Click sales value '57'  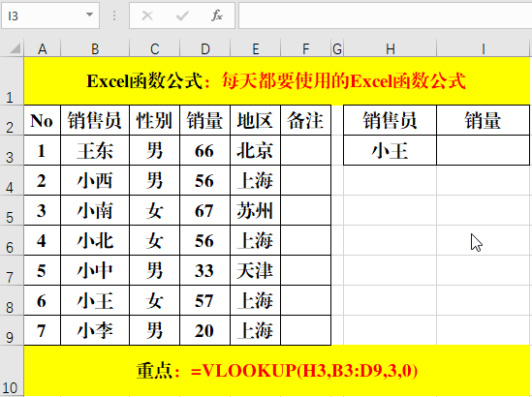pos(204,300)
